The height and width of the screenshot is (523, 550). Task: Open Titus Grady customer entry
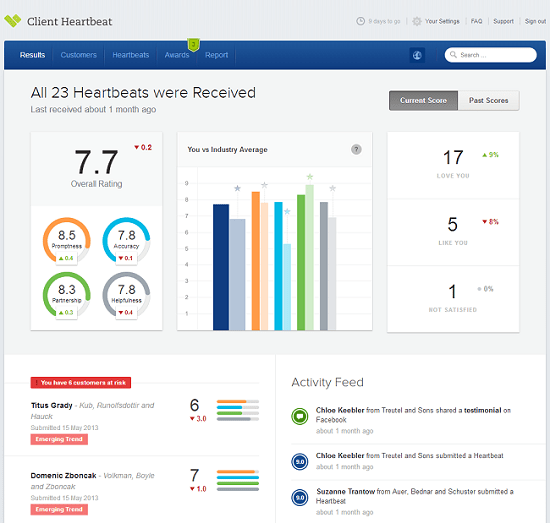click(x=52, y=405)
